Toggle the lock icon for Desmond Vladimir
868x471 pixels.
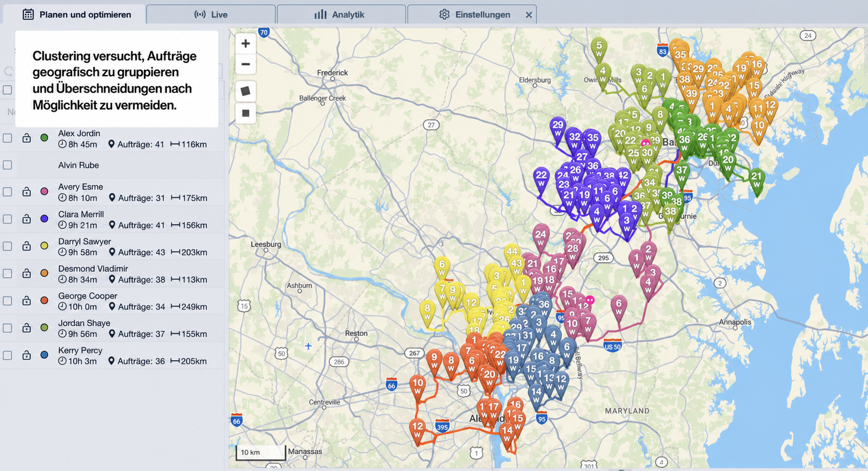point(26,273)
